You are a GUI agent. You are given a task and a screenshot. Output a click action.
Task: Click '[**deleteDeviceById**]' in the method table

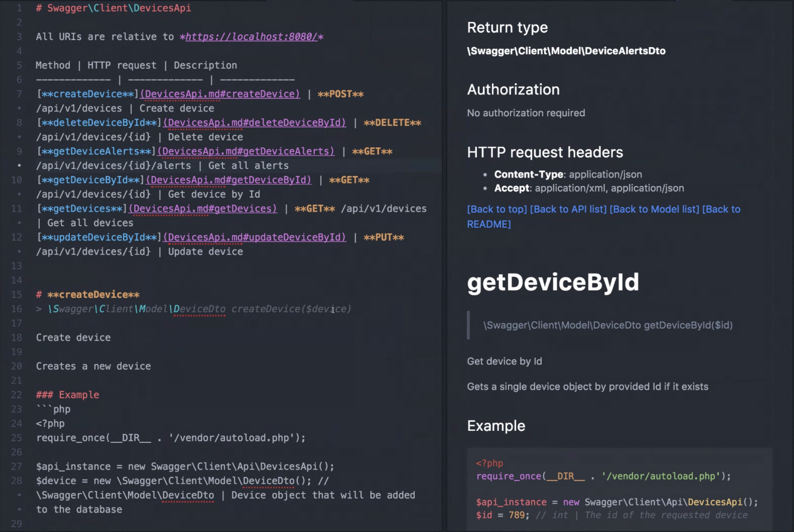point(99,123)
